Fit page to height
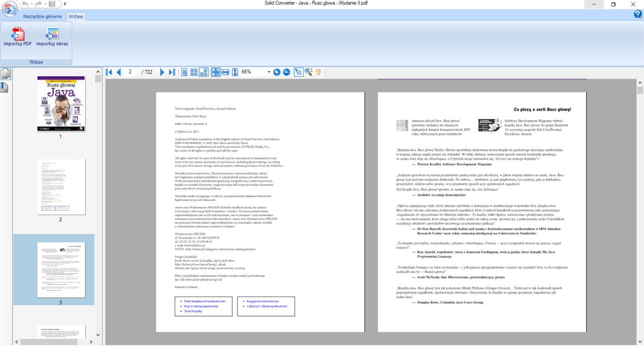 235,72
